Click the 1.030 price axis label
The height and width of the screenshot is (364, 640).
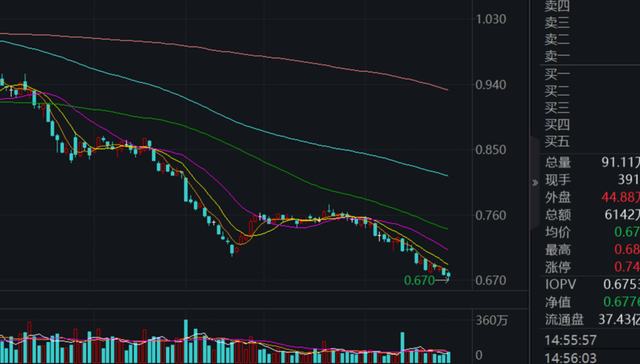(x=491, y=19)
